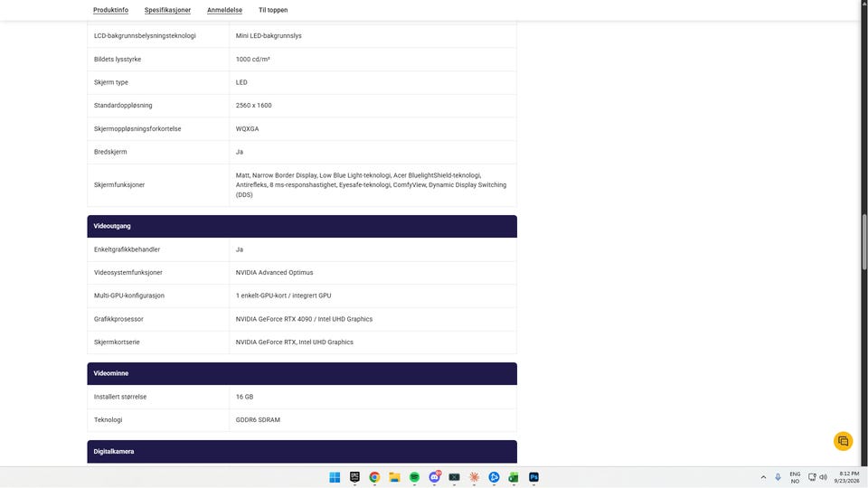The width and height of the screenshot is (868, 488).
Task: Open File Explorer from taskbar
Action: click(x=394, y=477)
